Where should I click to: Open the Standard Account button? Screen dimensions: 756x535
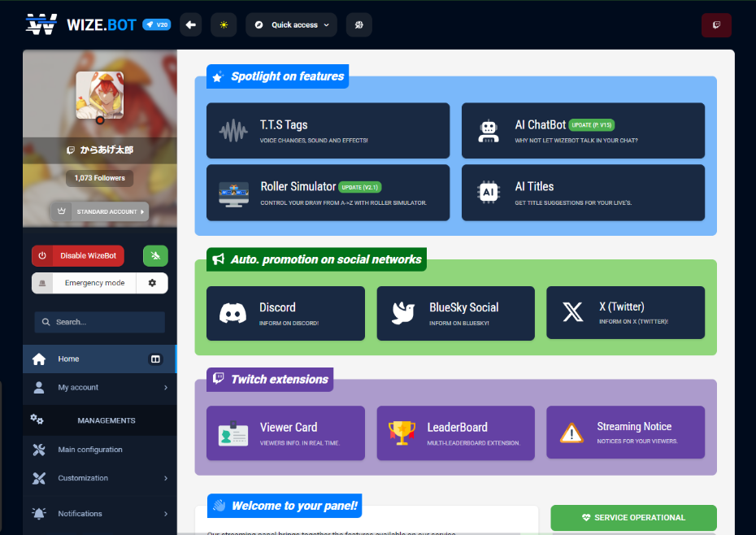[100, 211]
